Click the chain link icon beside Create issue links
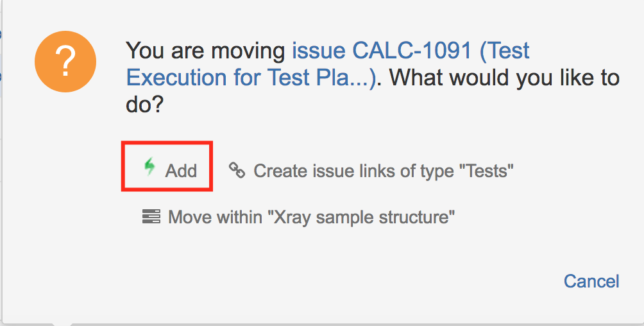The width and height of the screenshot is (644, 326). (237, 170)
